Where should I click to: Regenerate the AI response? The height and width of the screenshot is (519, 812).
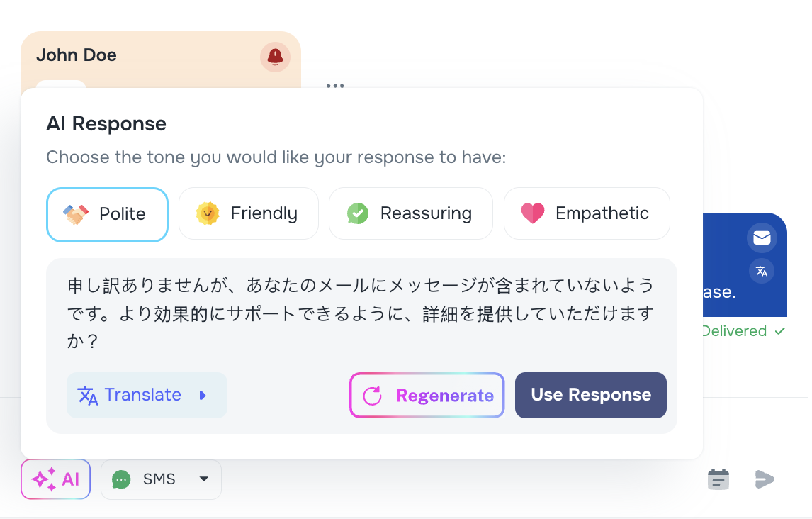(x=427, y=395)
